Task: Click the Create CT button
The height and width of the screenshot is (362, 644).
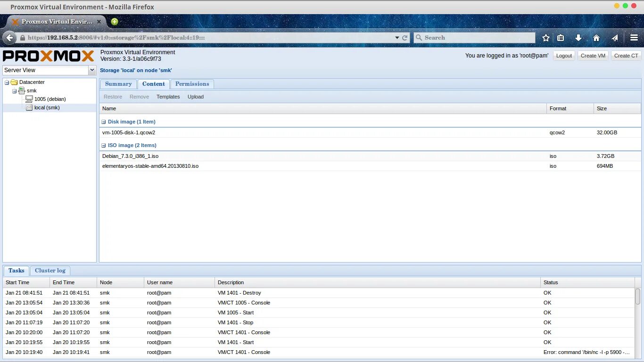Action: coord(626,56)
